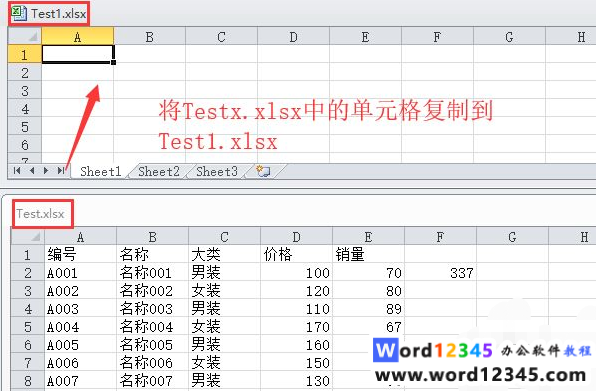Insert a new worksheet icon
The width and height of the screenshot is (596, 391).
coord(263,171)
